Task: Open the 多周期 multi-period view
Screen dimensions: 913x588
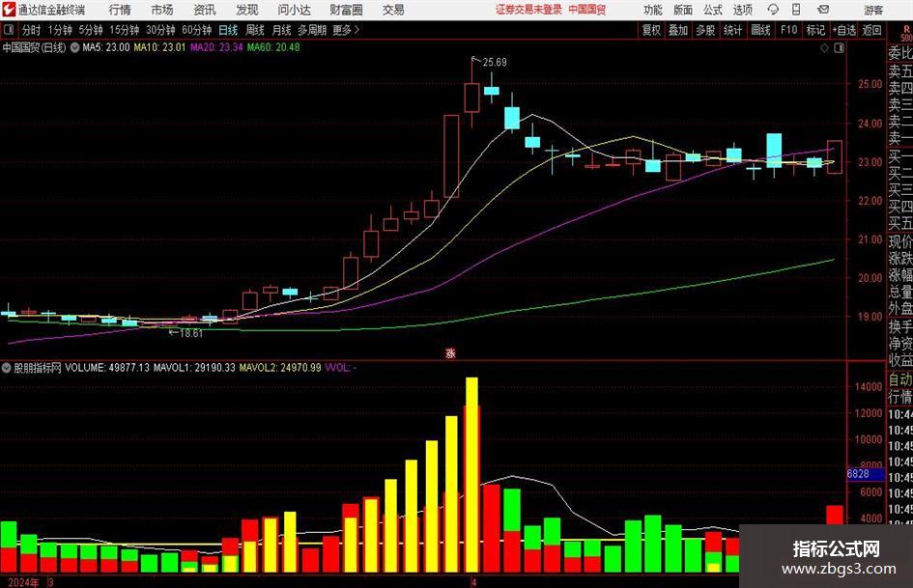Action: click(x=312, y=30)
